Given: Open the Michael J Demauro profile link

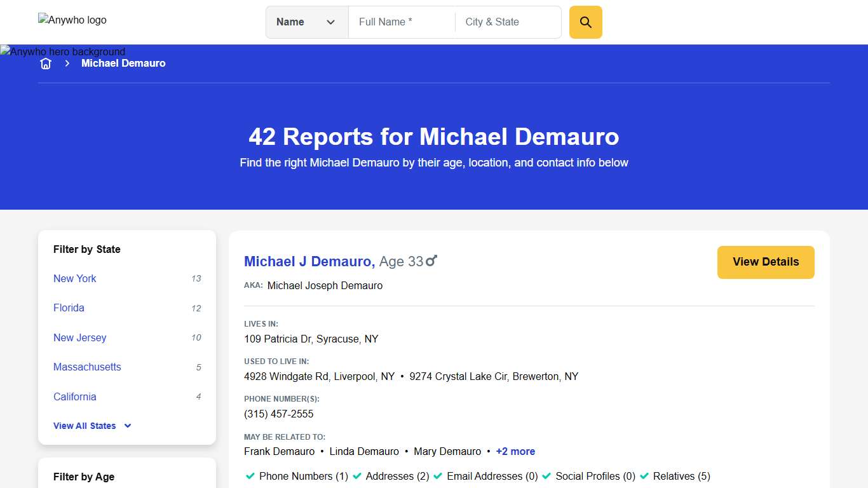Looking at the screenshot, I should pyautogui.click(x=309, y=261).
